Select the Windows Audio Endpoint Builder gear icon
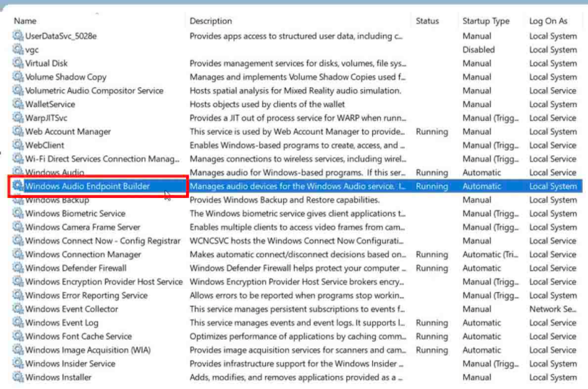588x389 pixels. (x=18, y=186)
